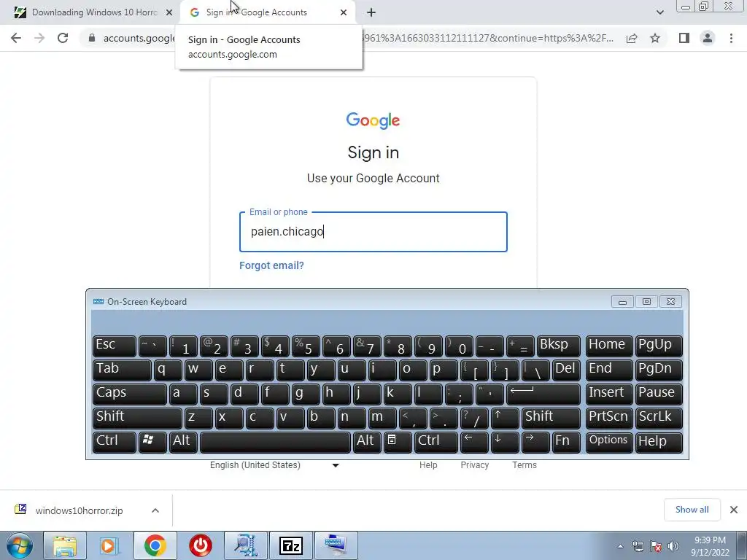Close the Google Accounts sign-in tab
Image resolution: width=747 pixels, height=560 pixels.
(x=344, y=13)
